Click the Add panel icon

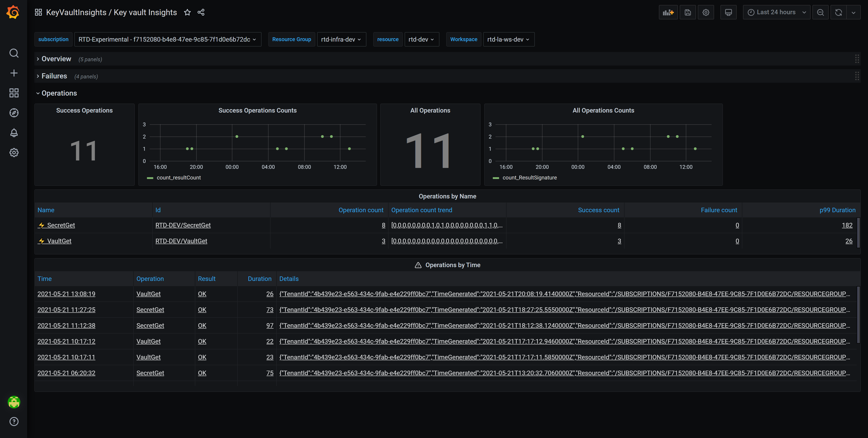tap(668, 12)
